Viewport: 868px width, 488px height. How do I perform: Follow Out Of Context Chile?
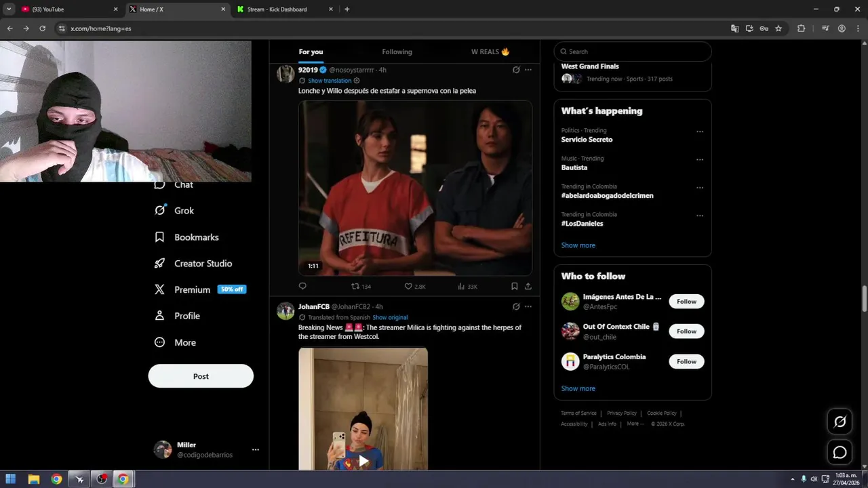(x=686, y=331)
